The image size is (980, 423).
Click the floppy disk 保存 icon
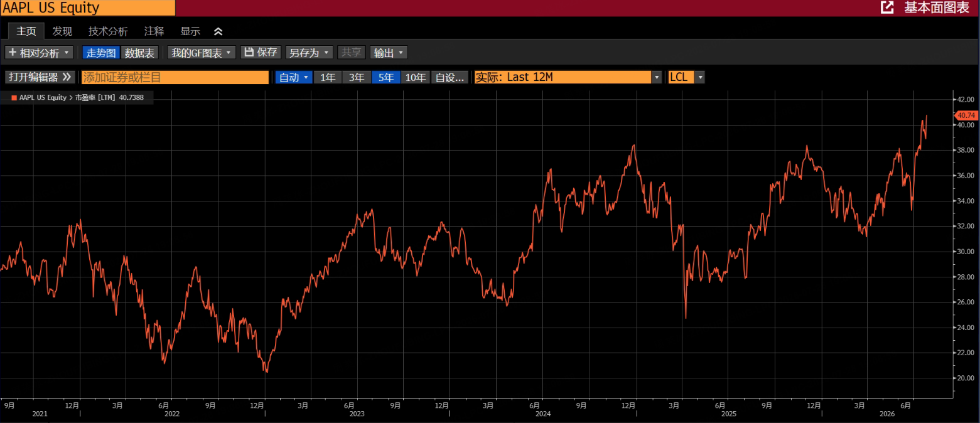249,52
